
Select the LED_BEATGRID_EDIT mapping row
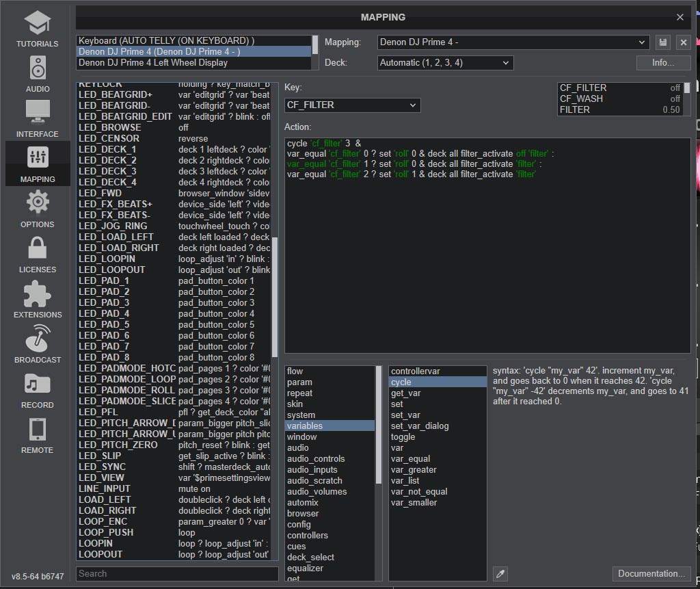pos(174,117)
